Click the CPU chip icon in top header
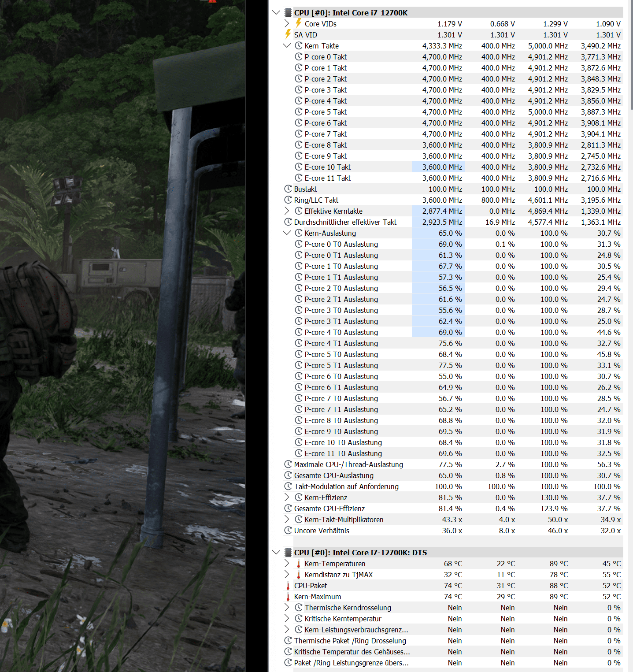This screenshot has width=633, height=672. tap(288, 13)
